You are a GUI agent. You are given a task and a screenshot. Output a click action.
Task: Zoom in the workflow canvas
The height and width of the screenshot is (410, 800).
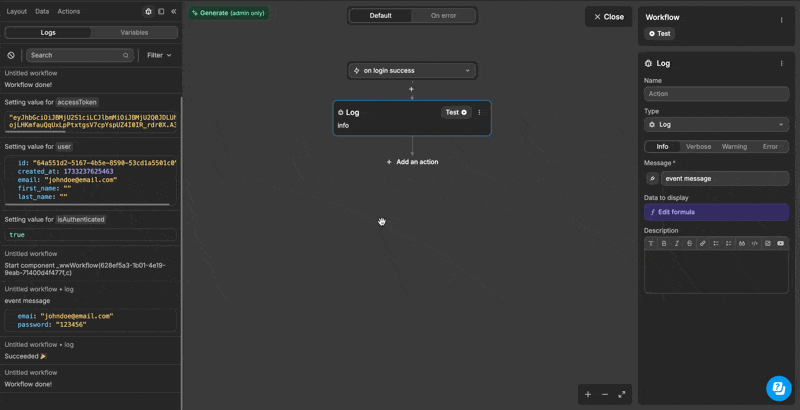coord(588,394)
